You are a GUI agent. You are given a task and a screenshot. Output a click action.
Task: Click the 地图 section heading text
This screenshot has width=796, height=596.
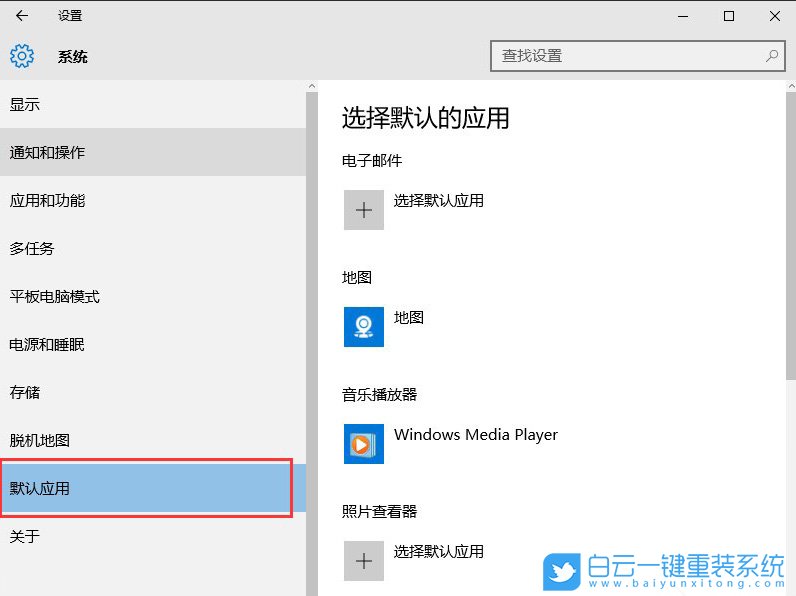click(357, 278)
